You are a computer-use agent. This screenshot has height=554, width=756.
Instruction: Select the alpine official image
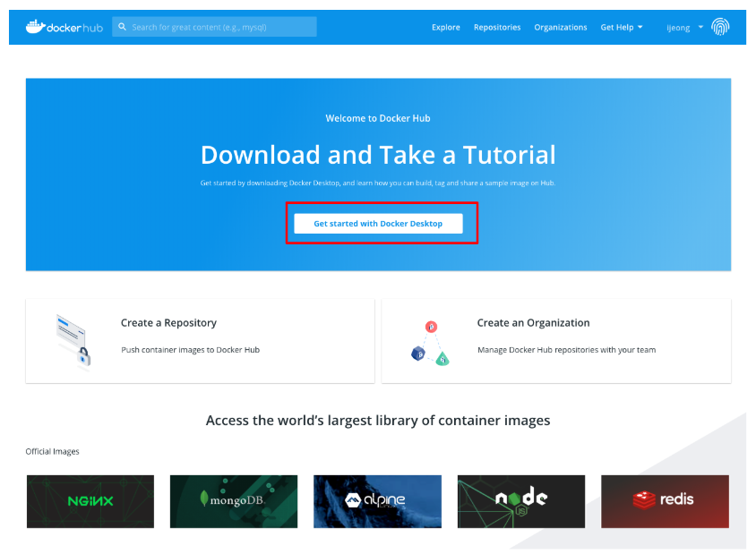pyautogui.click(x=377, y=501)
